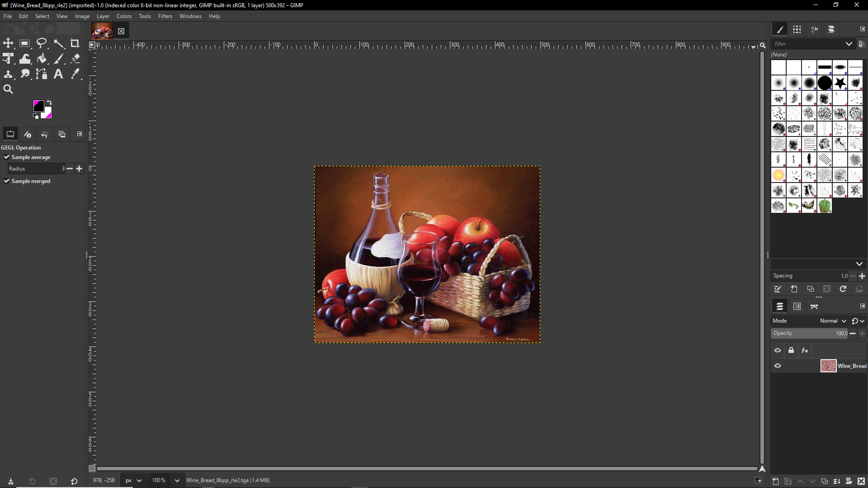Click Create a new brush icon

point(794,289)
